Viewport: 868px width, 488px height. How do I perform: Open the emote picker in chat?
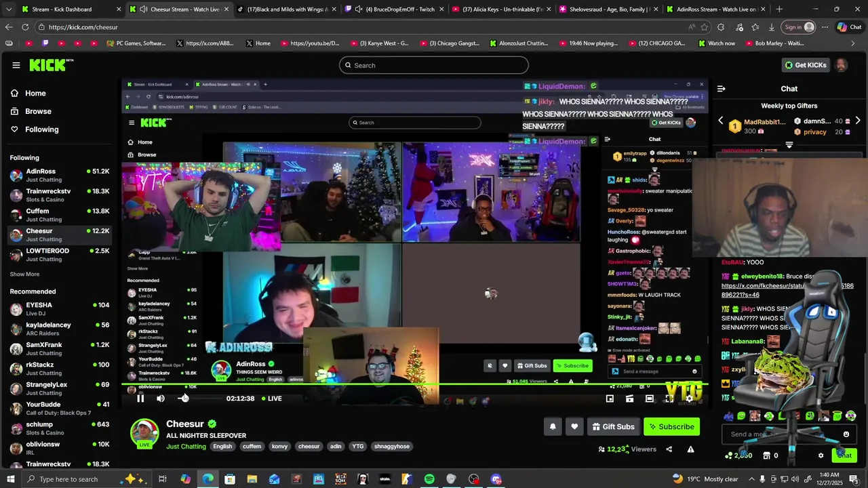pyautogui.click(x=846, y=434)
